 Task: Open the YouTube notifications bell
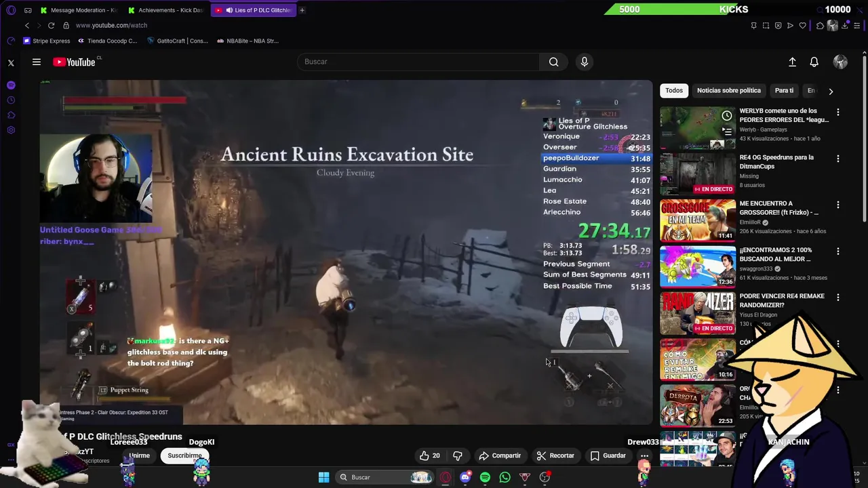pos(814,62)
